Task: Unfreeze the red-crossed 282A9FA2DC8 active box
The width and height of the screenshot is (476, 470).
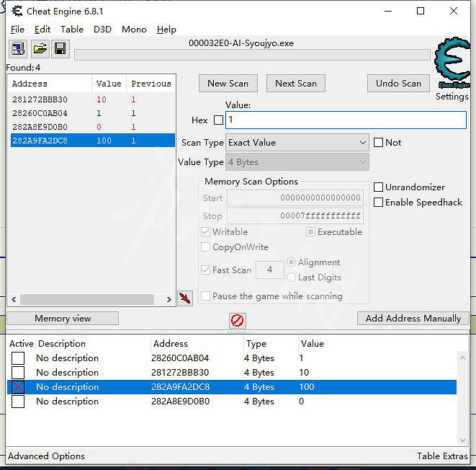Action: pos(18,387)
